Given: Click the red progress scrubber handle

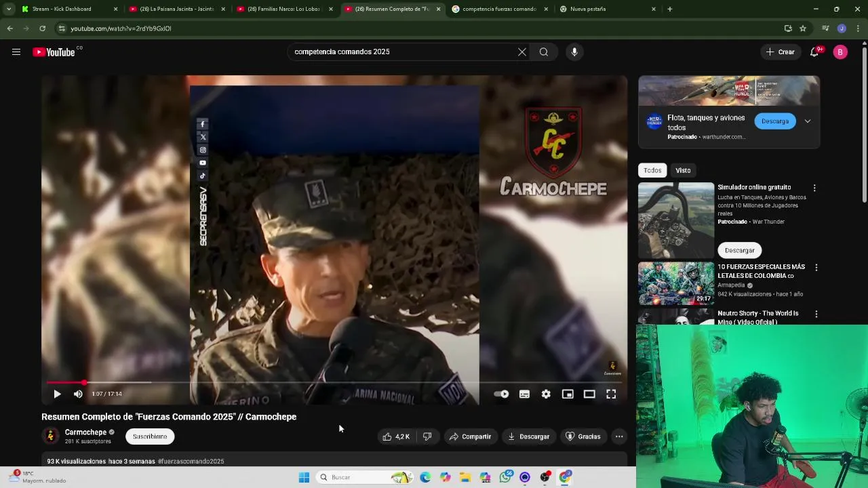Looking at the screenshot, I should (x=84, y=383).
